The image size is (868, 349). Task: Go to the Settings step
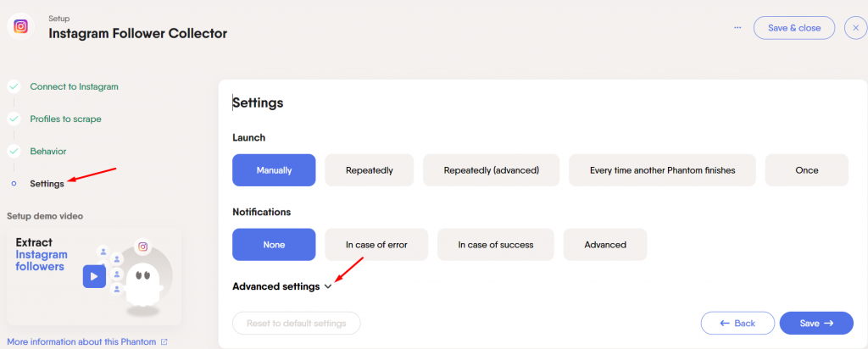[47, 184]
